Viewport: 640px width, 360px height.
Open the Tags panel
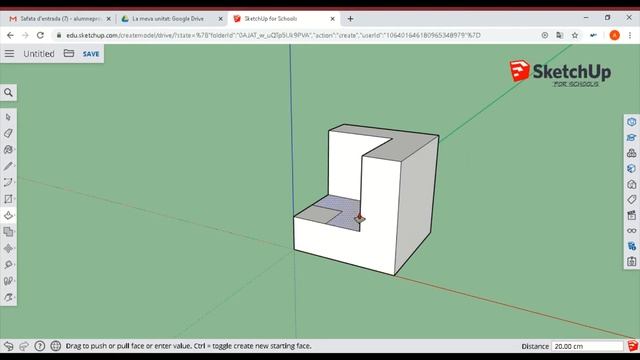point(631,200)
